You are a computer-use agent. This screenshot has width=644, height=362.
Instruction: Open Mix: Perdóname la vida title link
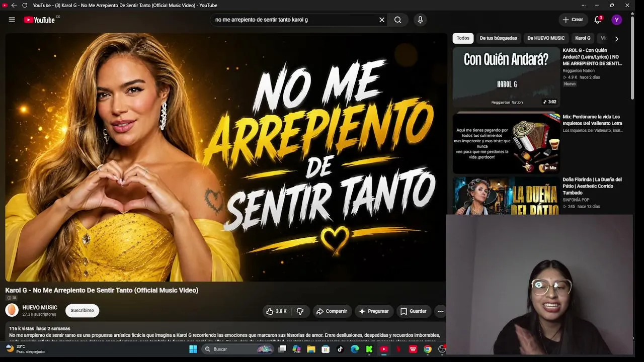tap(592, 120)
